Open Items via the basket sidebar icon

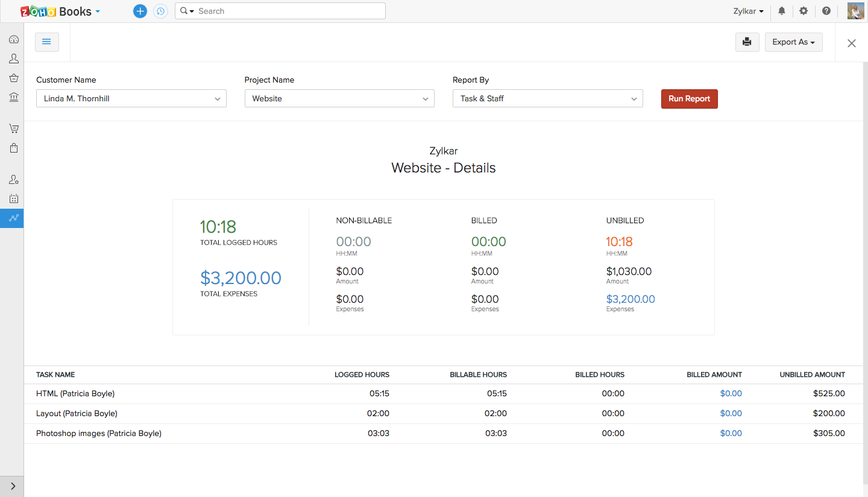tap(13, 78)
